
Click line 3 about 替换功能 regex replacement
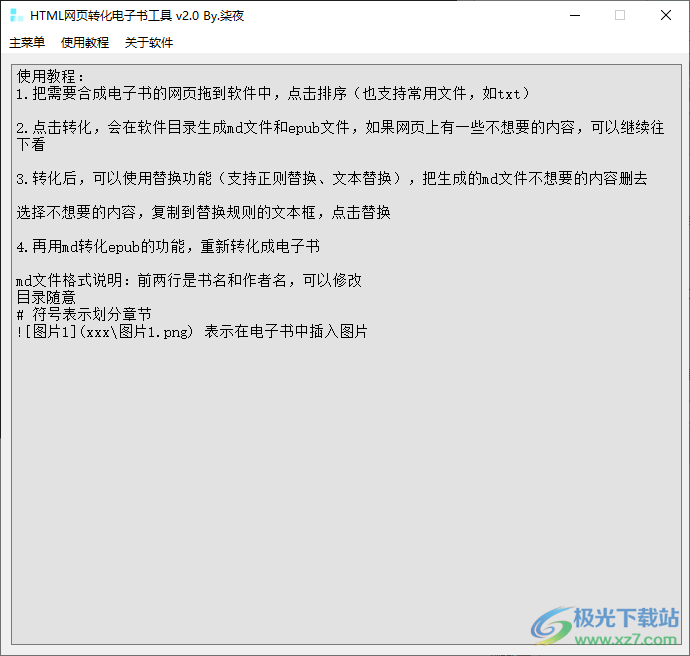pyautogui.click(x=332, y=179)
